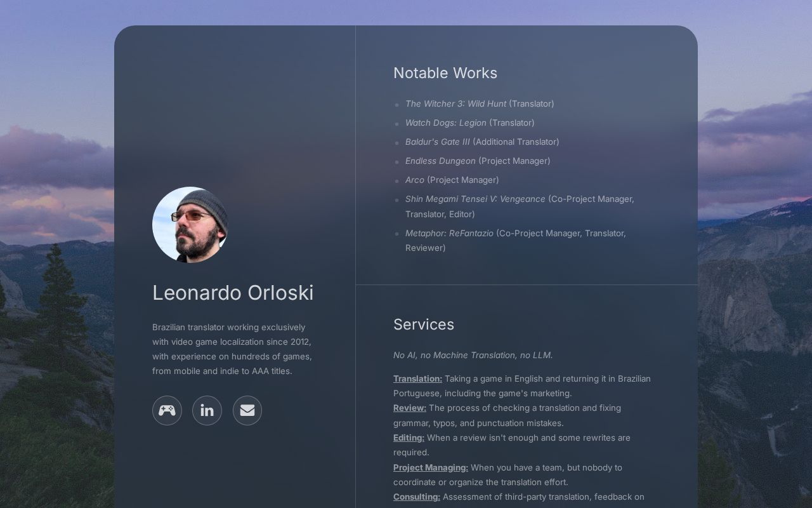Select the Watch Dogs: Legion entry
This screenshot has height=508, width=812.
pos(445,123)
